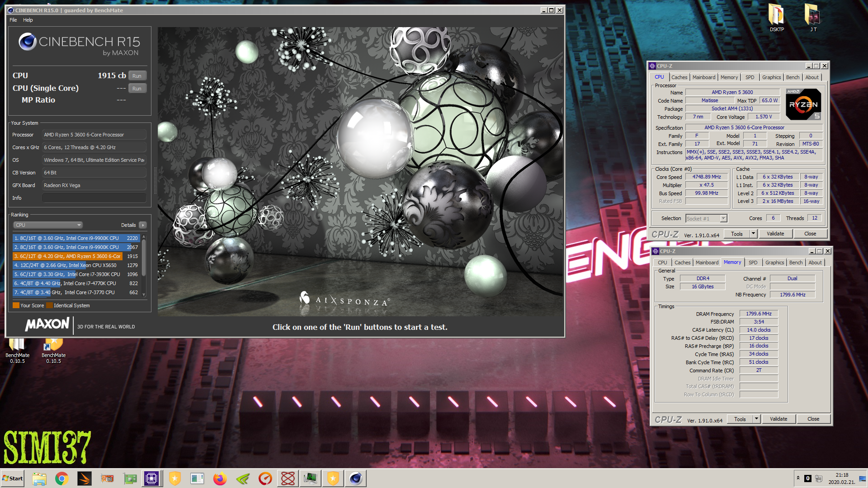868x488 pixels.
Task: Select the highlighted AMD Ryzen 5 3600 ranking row
Action: [x=76, y=256]
